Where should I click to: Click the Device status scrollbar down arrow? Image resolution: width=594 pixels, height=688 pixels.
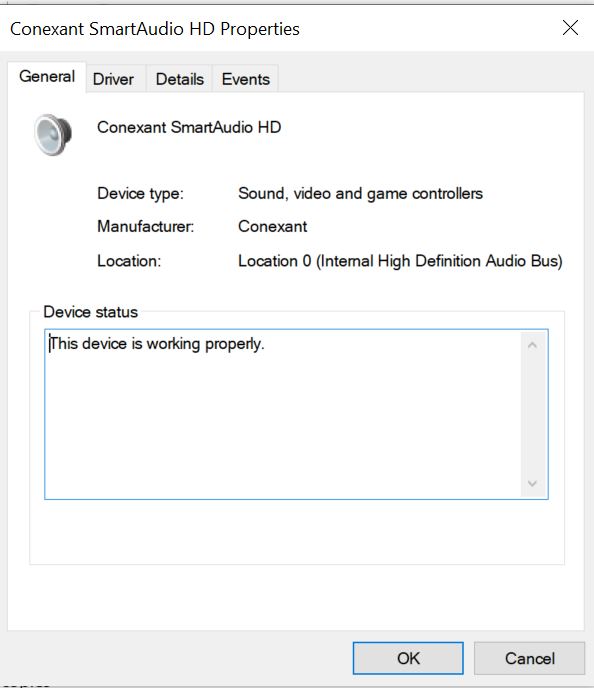click(533, 484)
